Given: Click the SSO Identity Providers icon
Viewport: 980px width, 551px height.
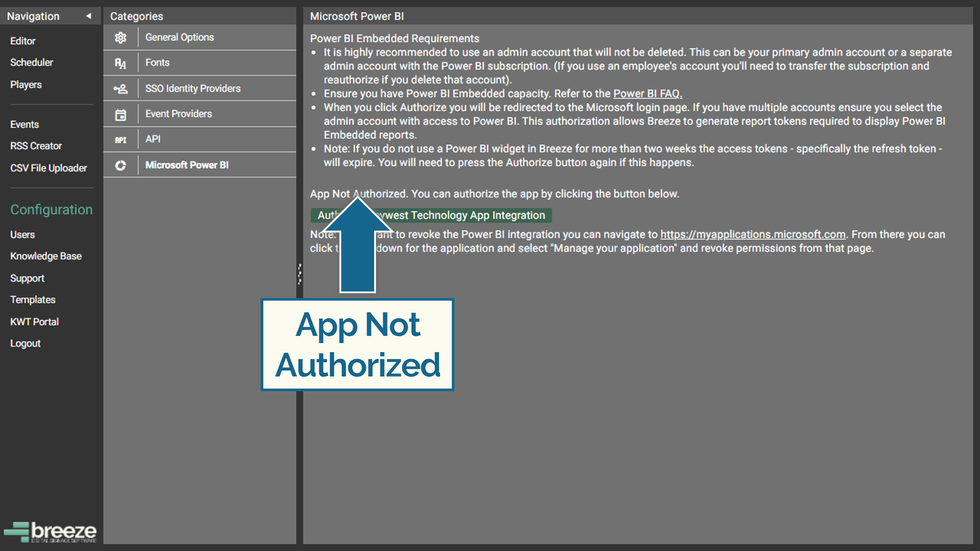Looking at the screenshot, I should [x=121, y=89].
